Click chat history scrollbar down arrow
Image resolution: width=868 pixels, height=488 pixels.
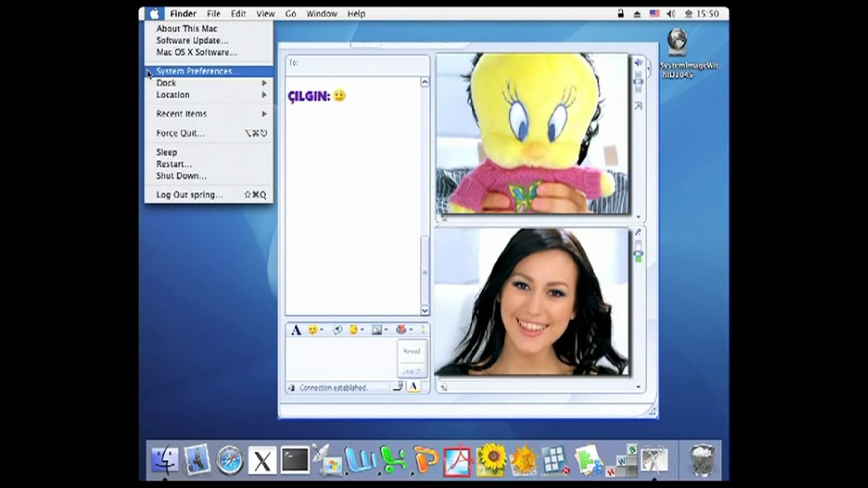pyautogui.click(x=425, y=310)
